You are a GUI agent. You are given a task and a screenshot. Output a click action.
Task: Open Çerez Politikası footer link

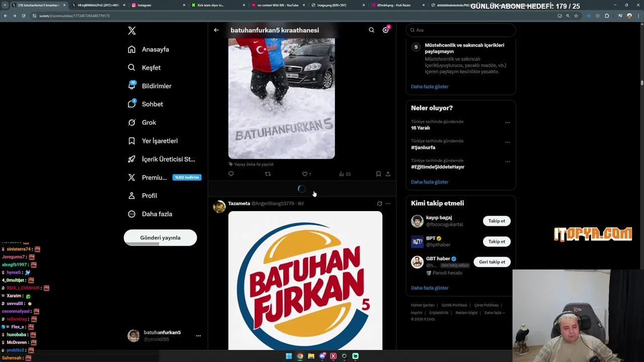487,305
